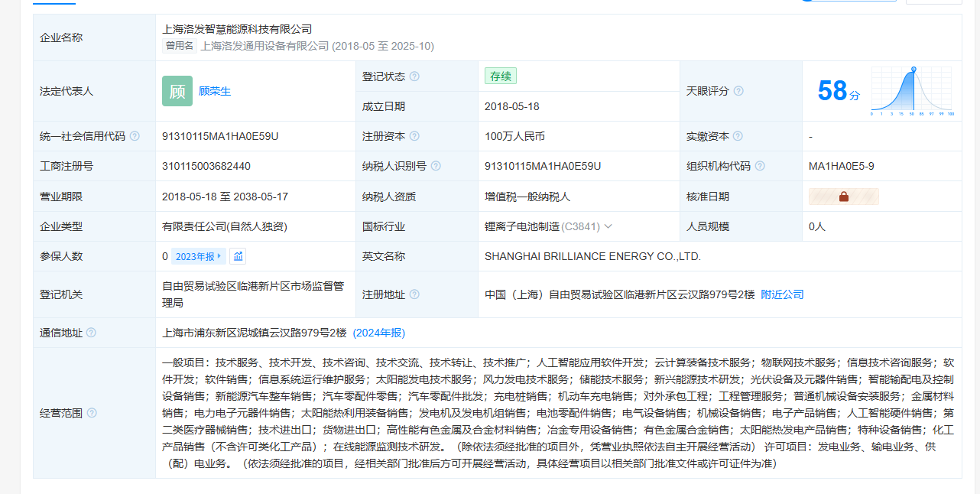Click the 顾 avatar of the legal representative
Screen dimensions: 980x494
pyautogui.click(x=177, y=91)
